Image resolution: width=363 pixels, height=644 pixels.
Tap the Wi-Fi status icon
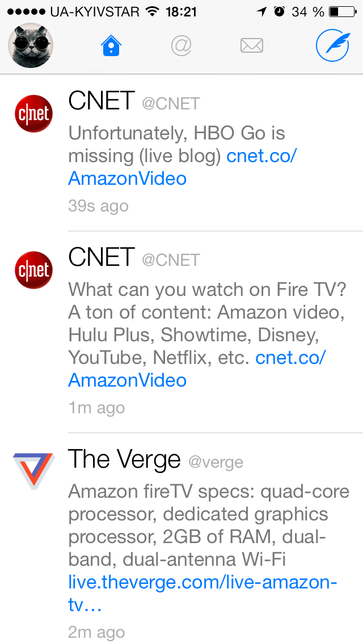(x=152, y=11)
